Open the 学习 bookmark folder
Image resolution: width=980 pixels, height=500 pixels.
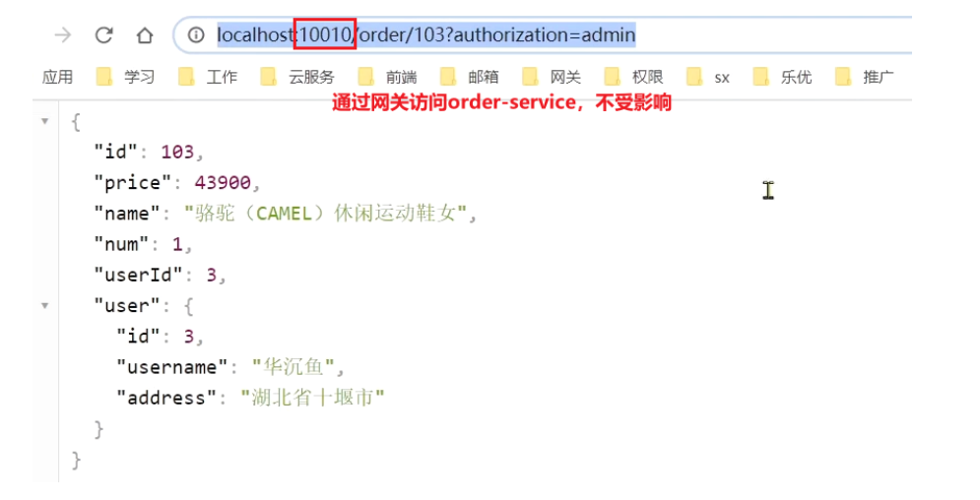[126, 77]
